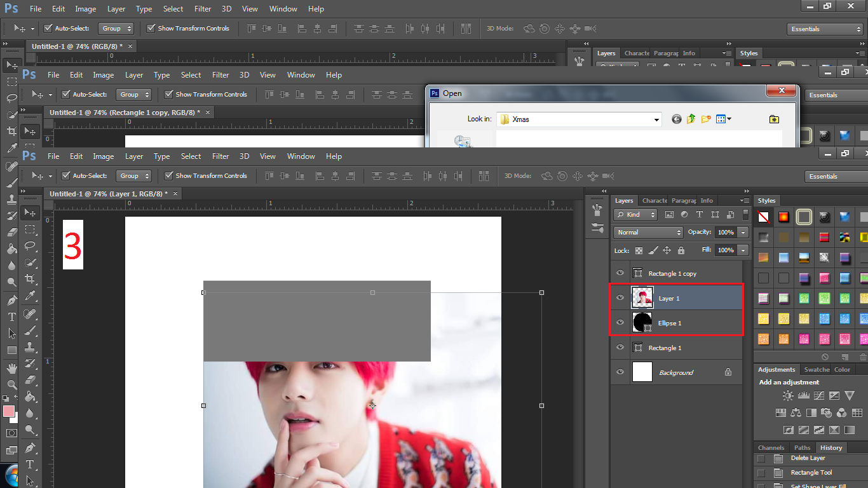The height and width of the screenshot is (488, 868).
Task: Click the Create New Folder icon in the Open dialog
Action: point(706,119)
